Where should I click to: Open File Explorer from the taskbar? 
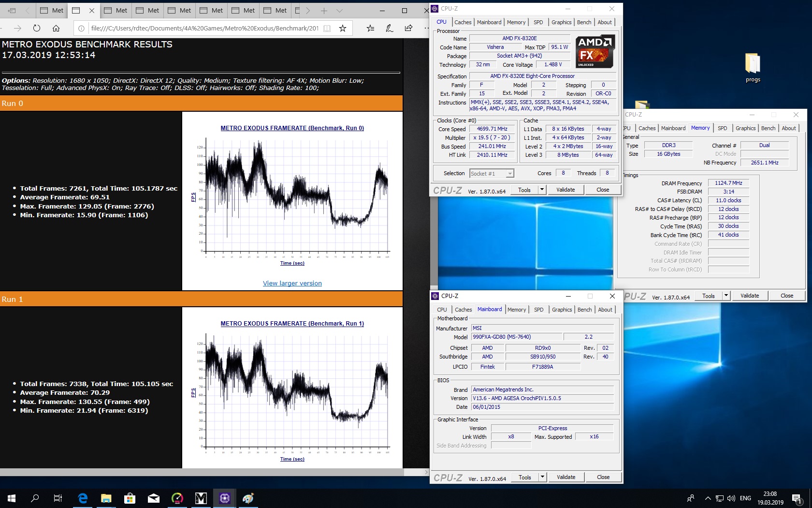pyautogui.click(x=106, y=498)
